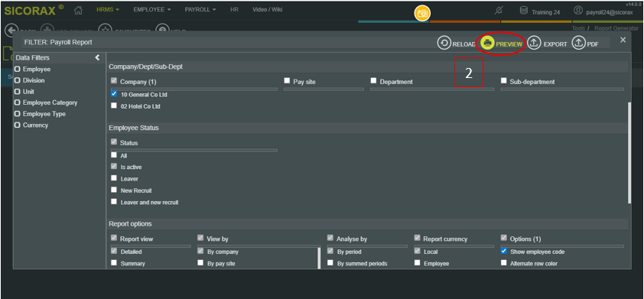Uncheck the 10 General Co Ltd checkbox
644x299 pixels.
pos(114,94)
